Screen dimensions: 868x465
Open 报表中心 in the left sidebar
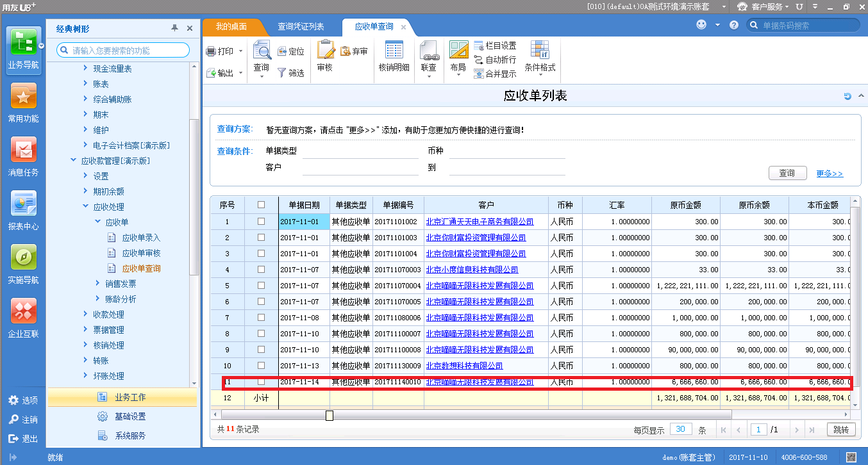(x=24, y=204)
